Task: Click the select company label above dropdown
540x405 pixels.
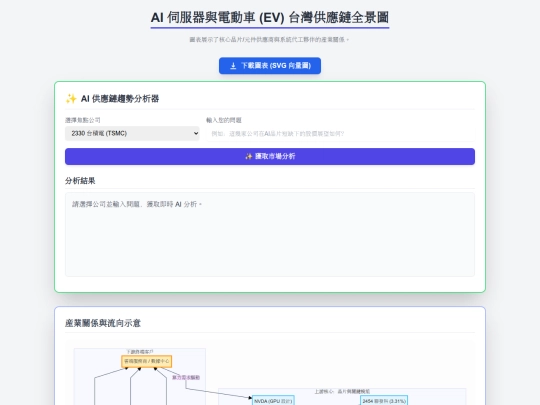Action: (83, 120)
